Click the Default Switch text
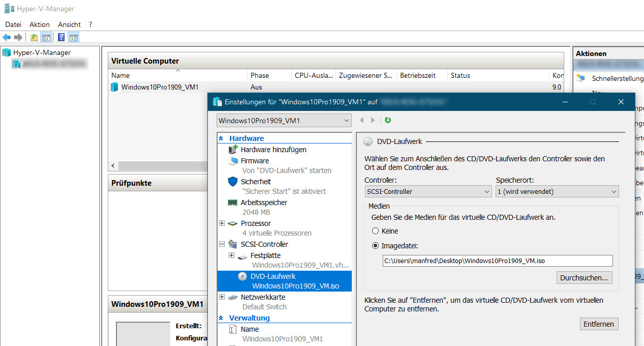Image resolution: width=644 pixels, height=346 pixels. 264,307
